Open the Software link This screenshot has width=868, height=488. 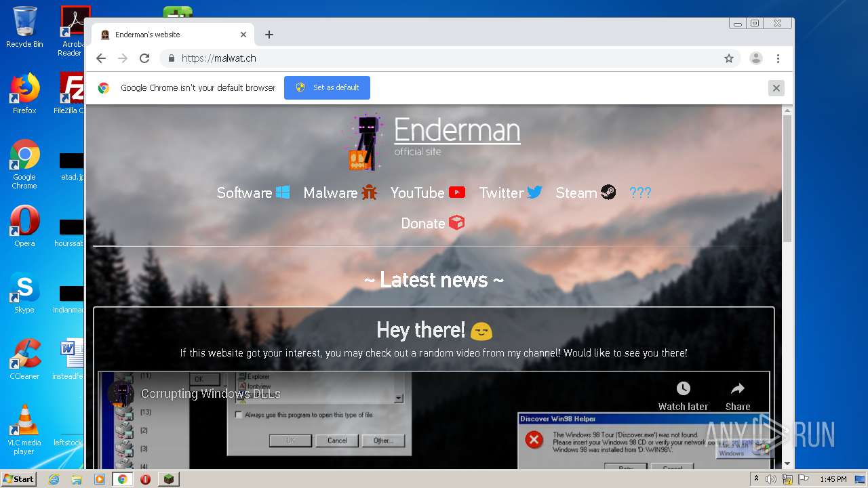[244, 192]
